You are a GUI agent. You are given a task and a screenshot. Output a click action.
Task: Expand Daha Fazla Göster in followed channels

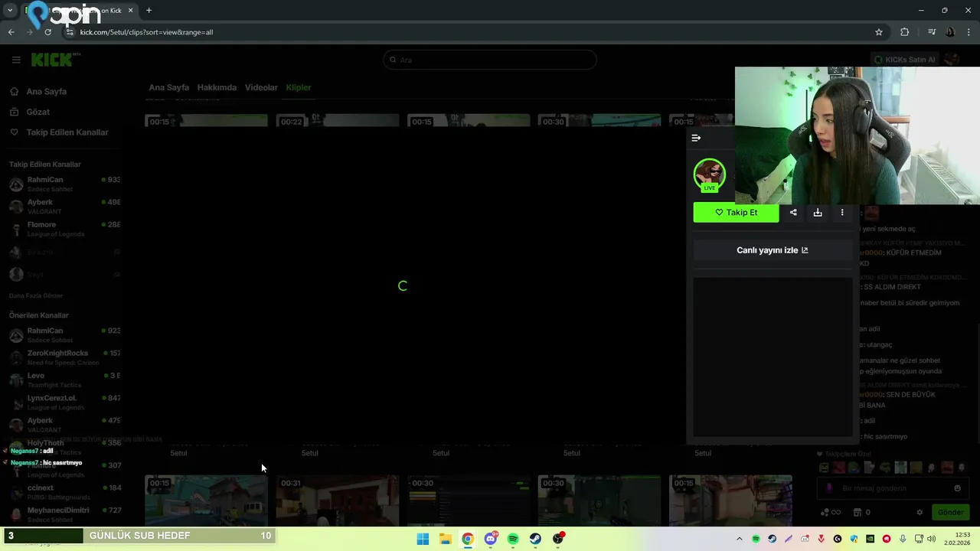(36, 295)
